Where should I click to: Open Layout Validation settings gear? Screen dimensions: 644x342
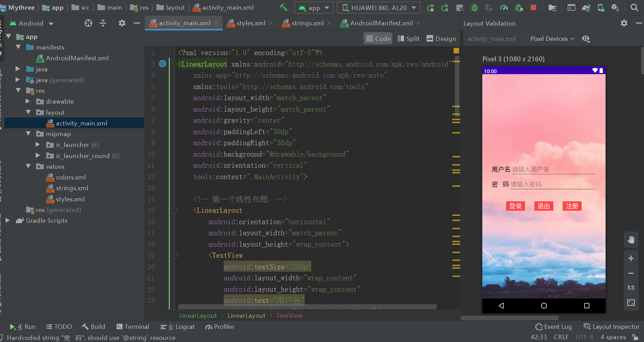(624, 23)
